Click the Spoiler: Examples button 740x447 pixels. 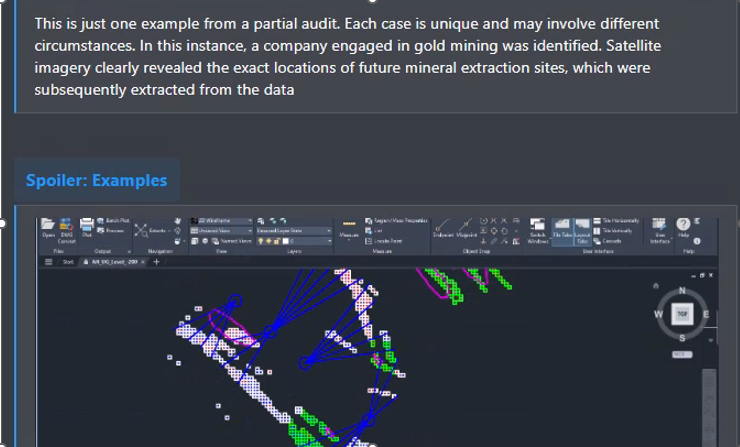[97, 181]
